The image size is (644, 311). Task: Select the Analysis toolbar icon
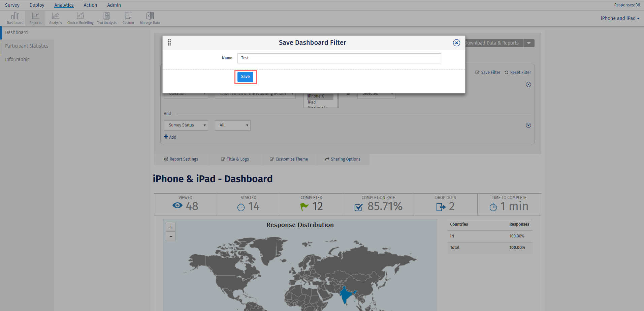[x=55, y=18]
